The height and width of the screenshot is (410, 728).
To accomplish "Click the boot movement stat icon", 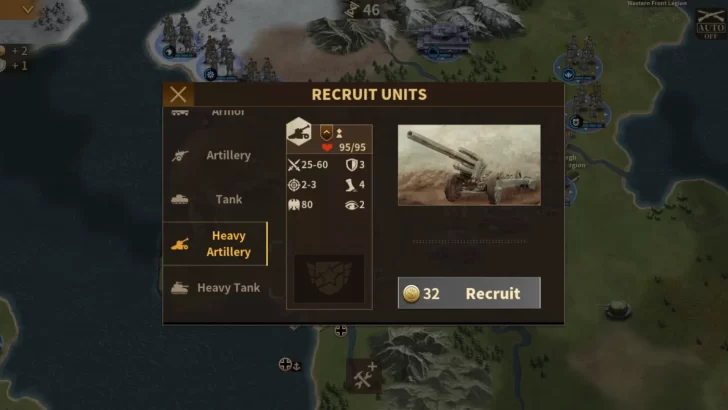I will 351,185.
